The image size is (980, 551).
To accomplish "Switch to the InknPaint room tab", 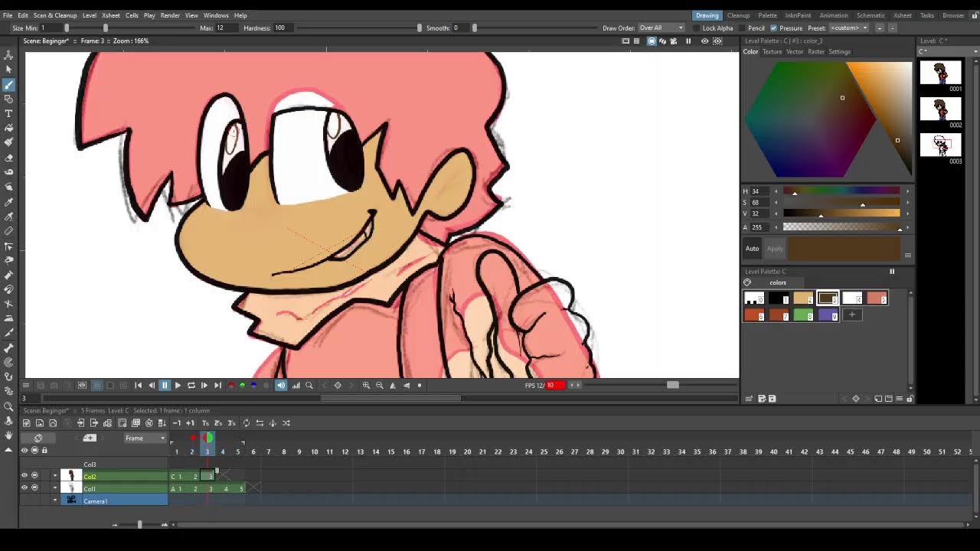I will click(798, 15).
